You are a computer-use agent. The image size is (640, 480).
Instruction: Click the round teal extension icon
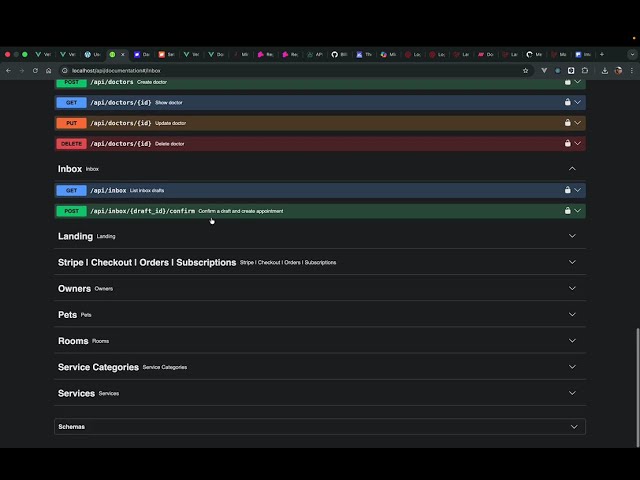pos(558,71)
